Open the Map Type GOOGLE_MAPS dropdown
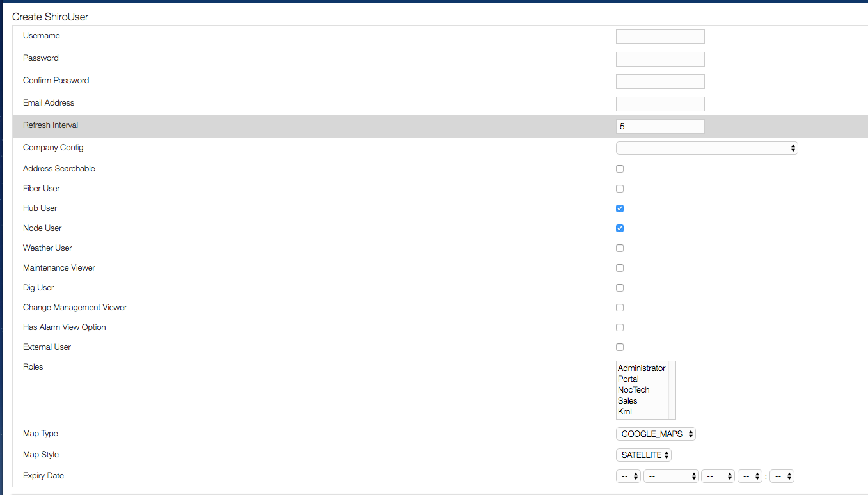The image size is (868, 495). tap(655, 434)
